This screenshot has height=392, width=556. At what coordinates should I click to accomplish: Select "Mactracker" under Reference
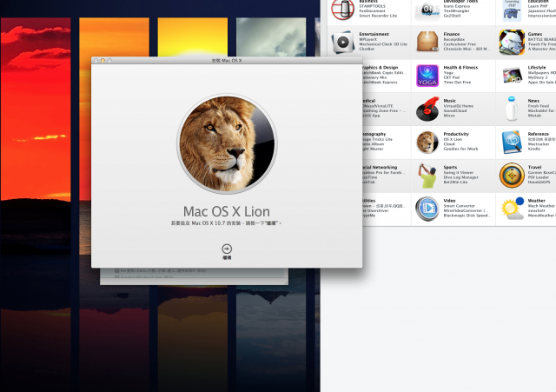point(539,144)
